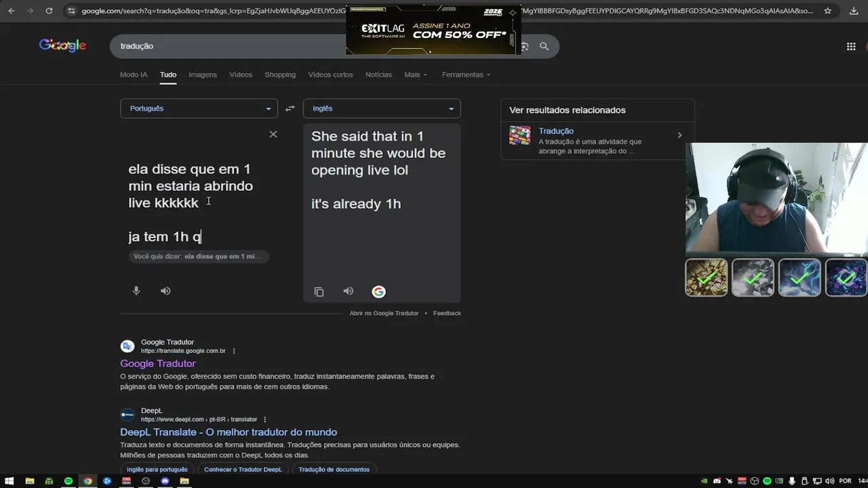Click the ExitLag 50% OFF ad banner

432,30
